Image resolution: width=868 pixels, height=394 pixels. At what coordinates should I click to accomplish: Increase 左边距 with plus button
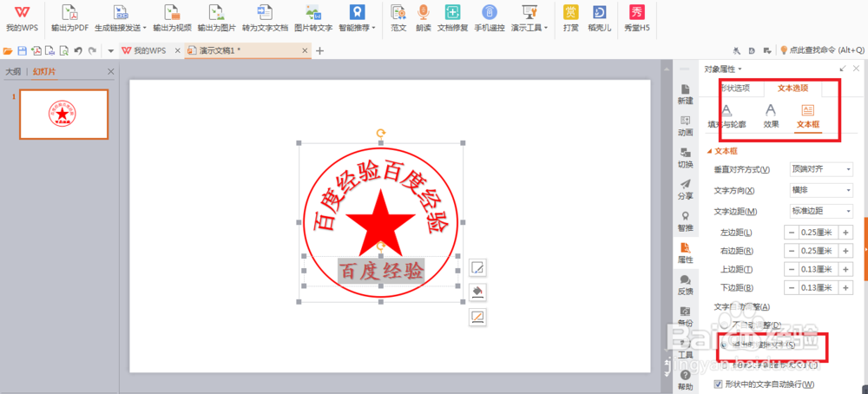pyautogui.click(x=845, y=233)
